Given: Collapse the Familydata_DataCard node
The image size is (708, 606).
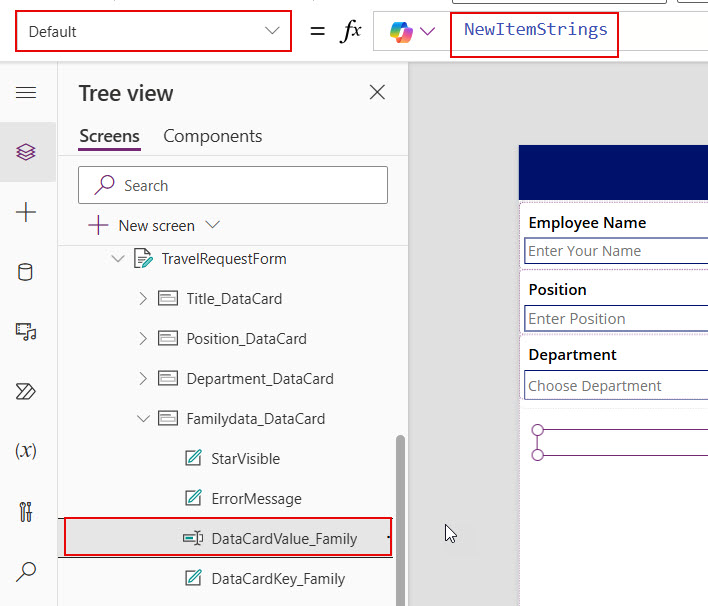Looking at the screenshot, I should (x=143, y=419).
